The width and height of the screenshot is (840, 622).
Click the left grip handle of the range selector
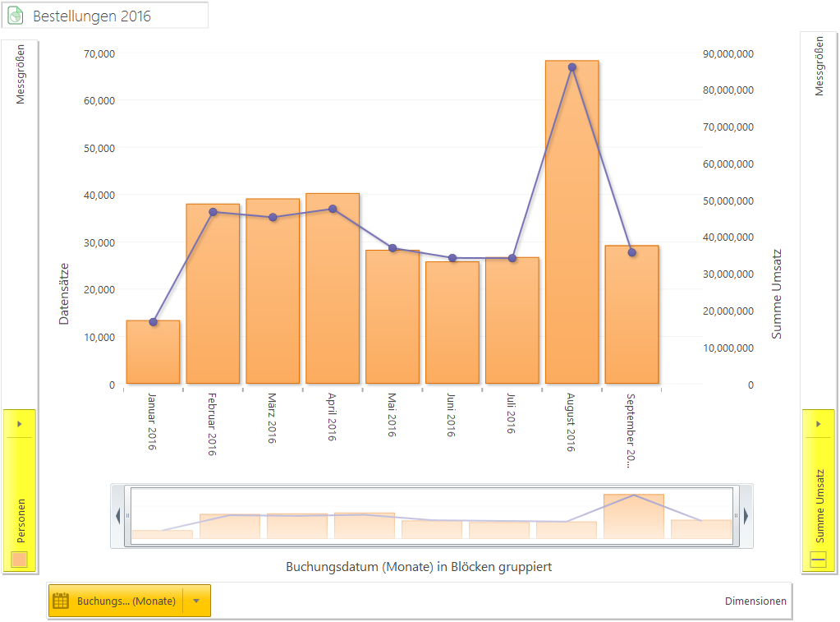point(127,516)
